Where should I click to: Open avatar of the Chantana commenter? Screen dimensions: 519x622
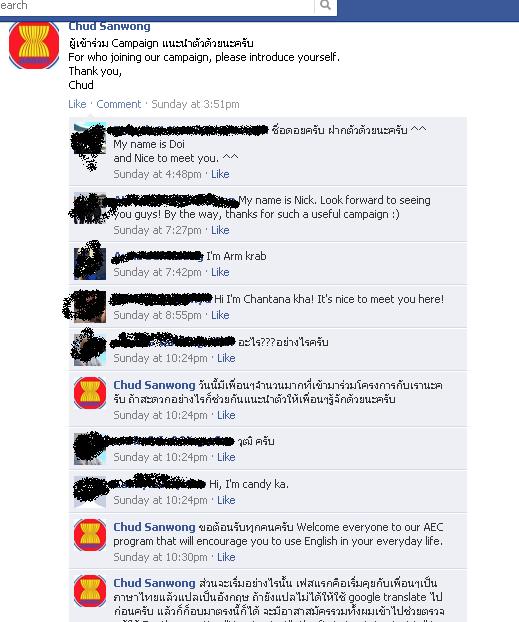[90, 307]
